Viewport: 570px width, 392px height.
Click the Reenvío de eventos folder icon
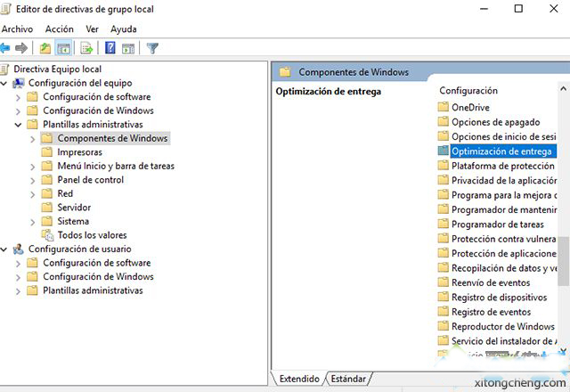click(x=443, y=282)
